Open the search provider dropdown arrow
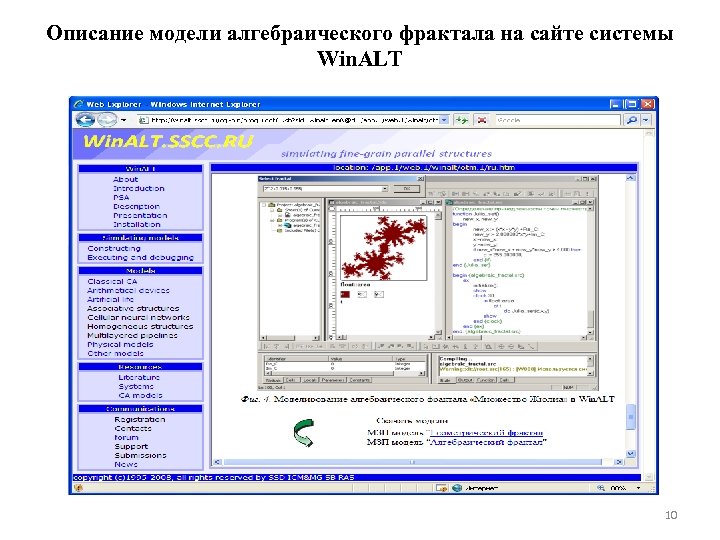 click(x=646, y=120)
